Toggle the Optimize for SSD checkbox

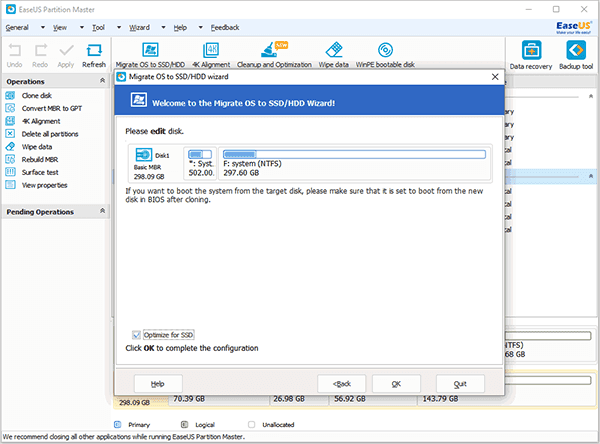pos(136,335)
